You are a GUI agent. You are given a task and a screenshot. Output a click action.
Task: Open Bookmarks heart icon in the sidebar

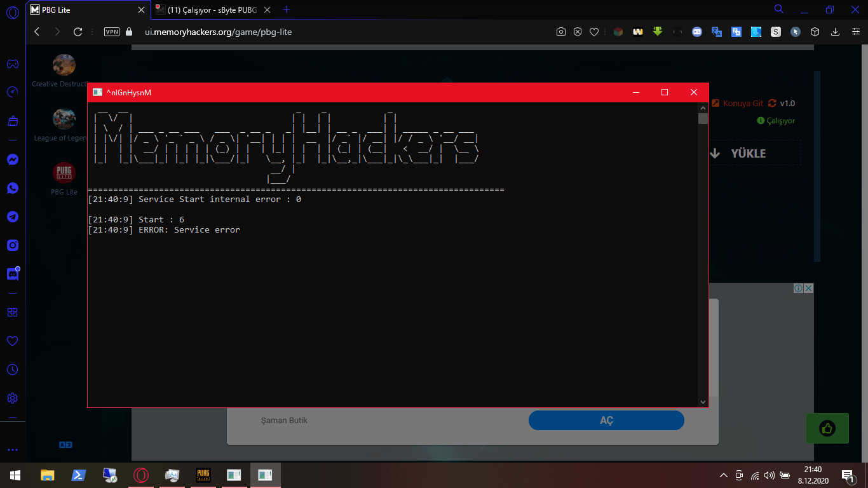pyautogui.click(x=12, y=341)
